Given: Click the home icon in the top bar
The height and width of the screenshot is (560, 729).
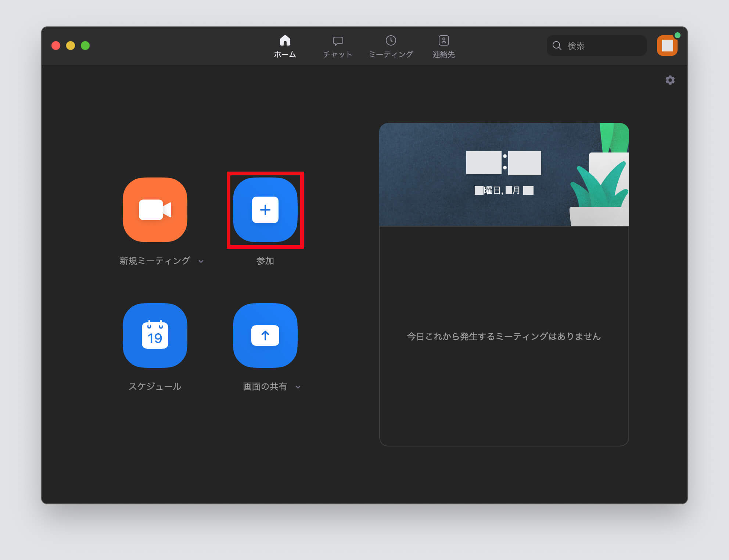Looking at the screenshot, I should click(x=286, y=40).
